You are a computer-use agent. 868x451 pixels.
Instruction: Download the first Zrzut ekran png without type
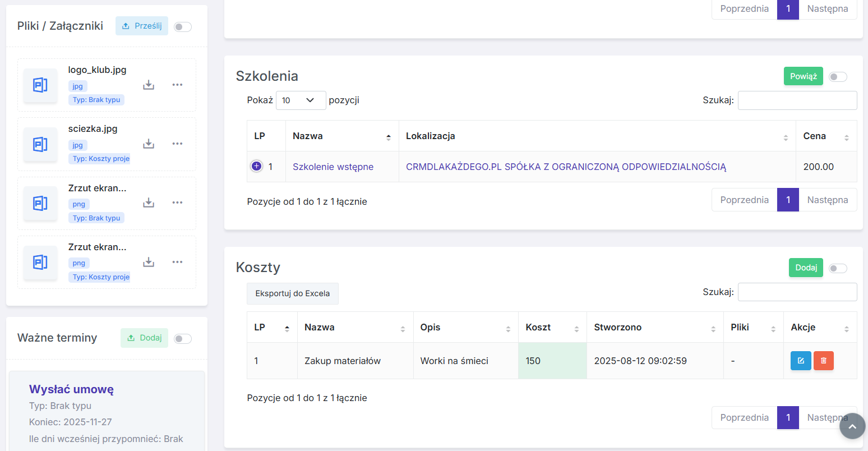pos(149,203)
